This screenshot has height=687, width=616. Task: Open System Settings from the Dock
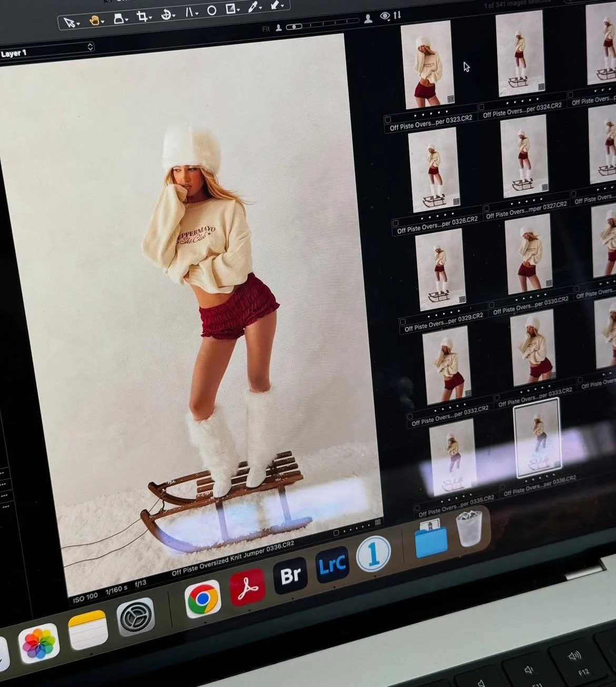[x=136, y=617]
